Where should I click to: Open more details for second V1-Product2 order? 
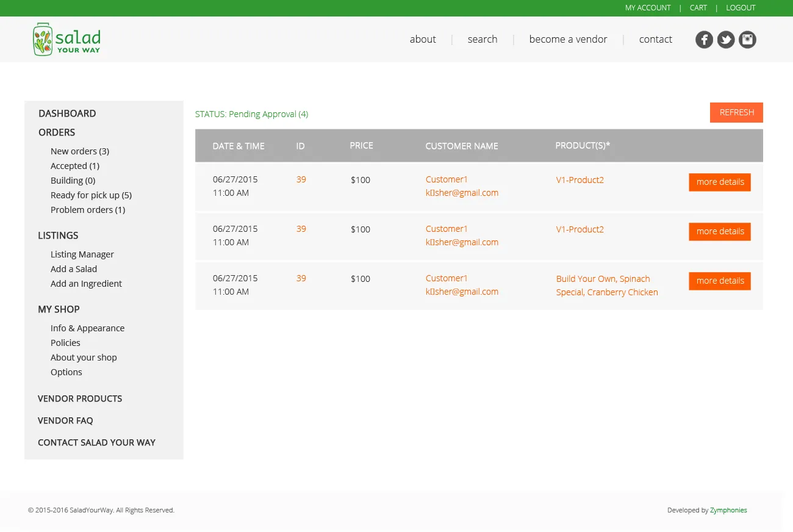(720, 231)
